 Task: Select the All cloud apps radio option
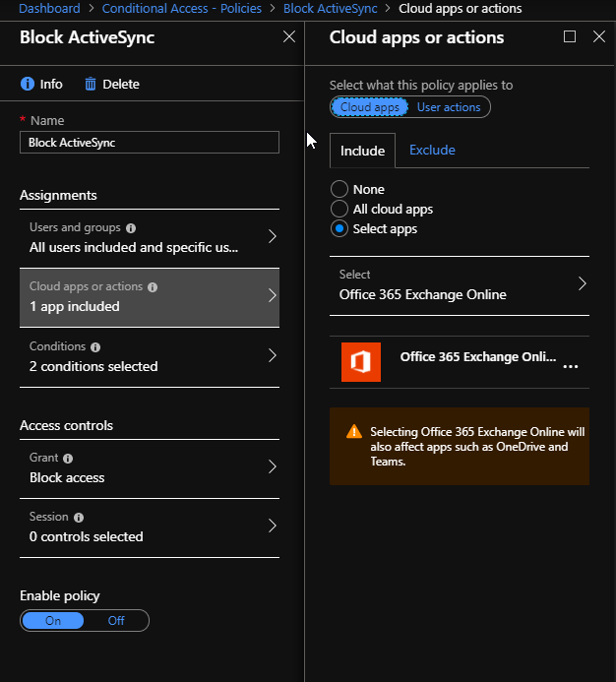click(339, 209)
